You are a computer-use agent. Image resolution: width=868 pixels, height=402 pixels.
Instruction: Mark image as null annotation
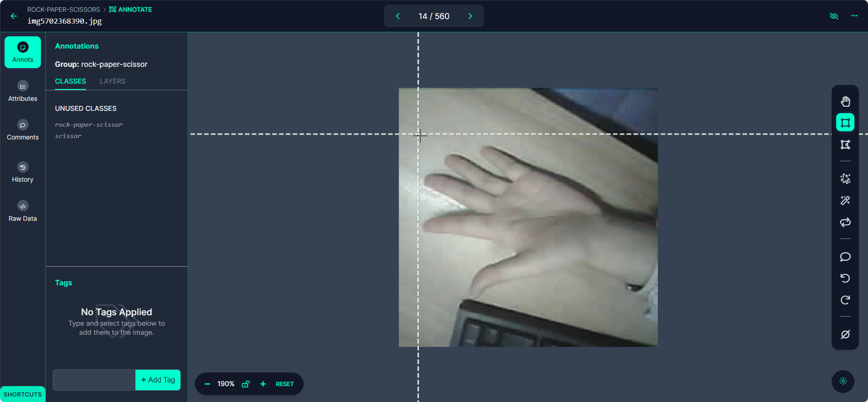tap(845, 334)
